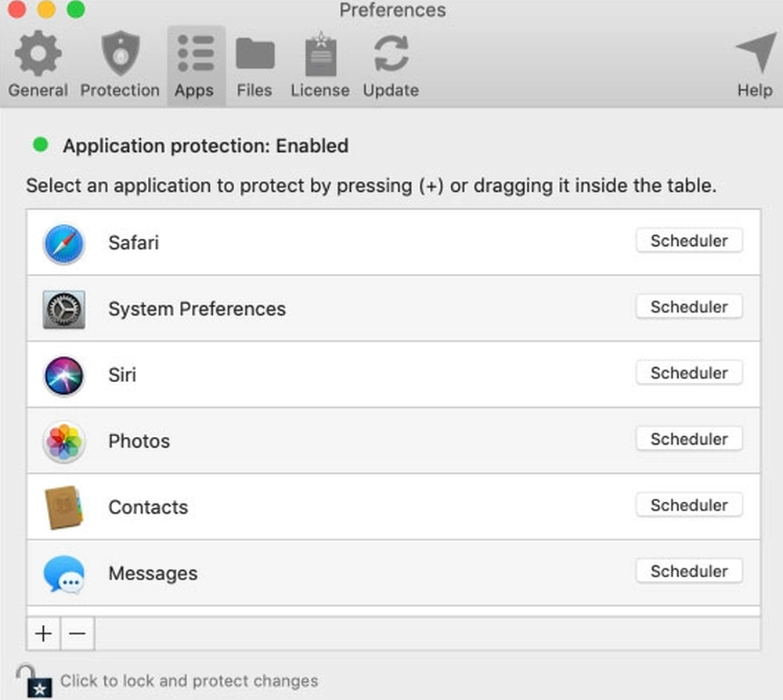Open the Scheduler for Safari
This screenshot has height=700, width=783.
(688, 240)
